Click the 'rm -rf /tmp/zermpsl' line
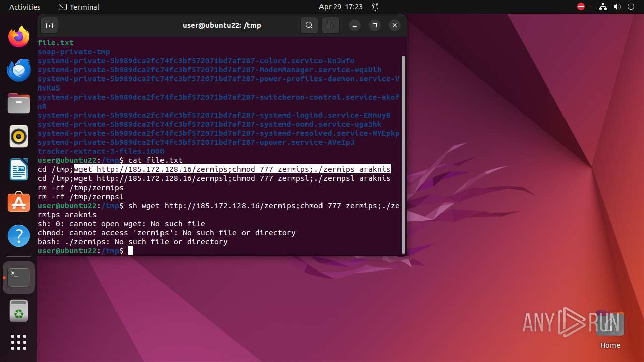 tap(80, 197)
